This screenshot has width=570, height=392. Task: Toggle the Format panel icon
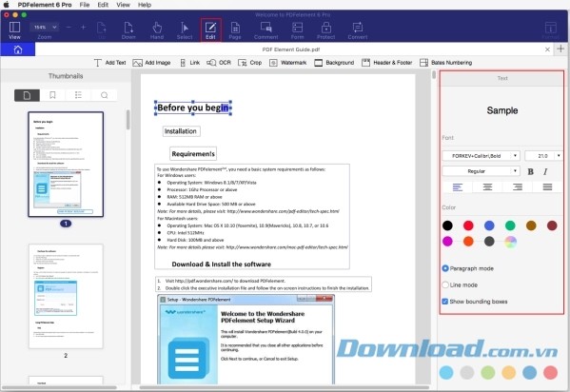point(551,29)
